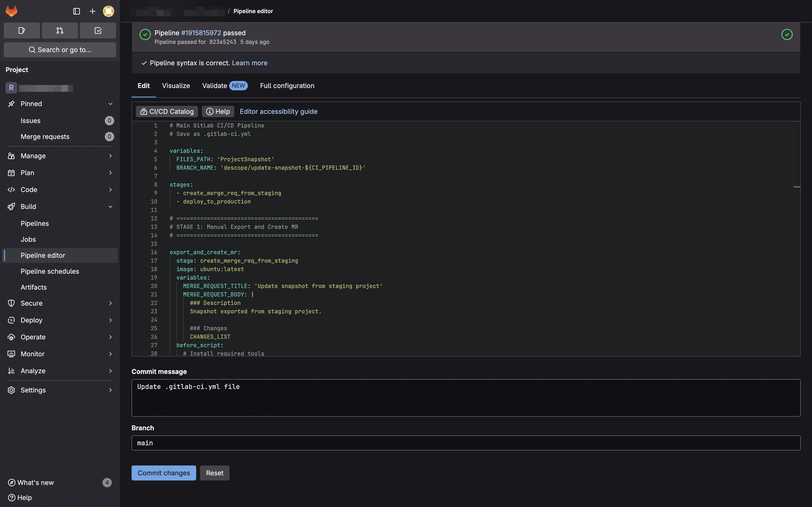Open the issues shortcut icon at top

(x=21, y=30)
